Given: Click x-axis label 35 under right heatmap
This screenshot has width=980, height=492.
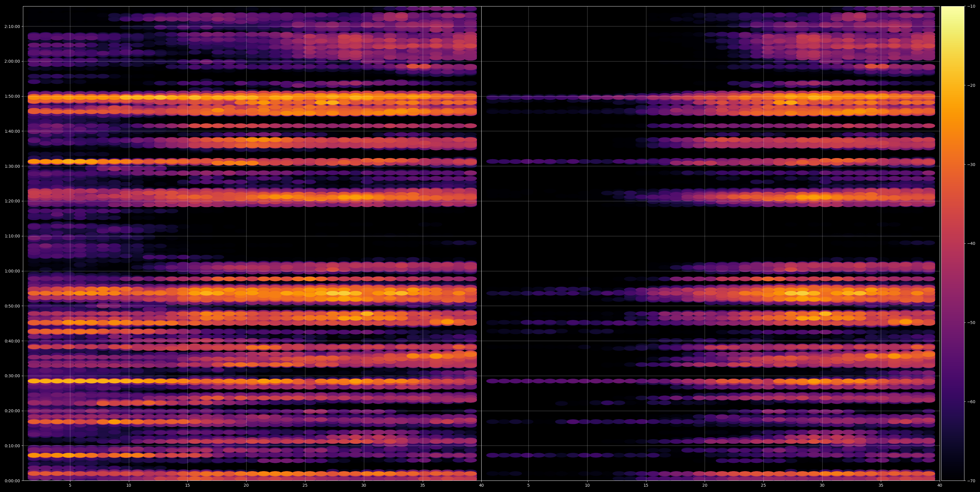Looking at the screenshot, I should point(881,486).
